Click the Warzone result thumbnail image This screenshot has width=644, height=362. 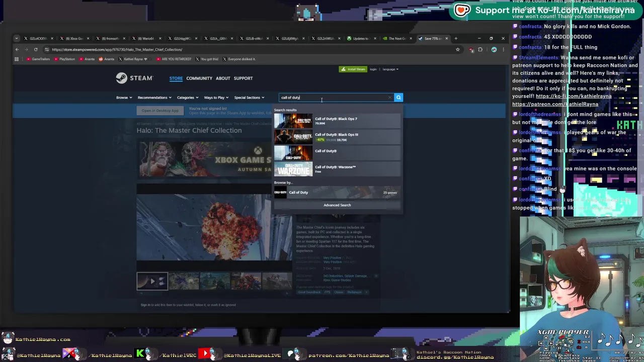(293, 169)
